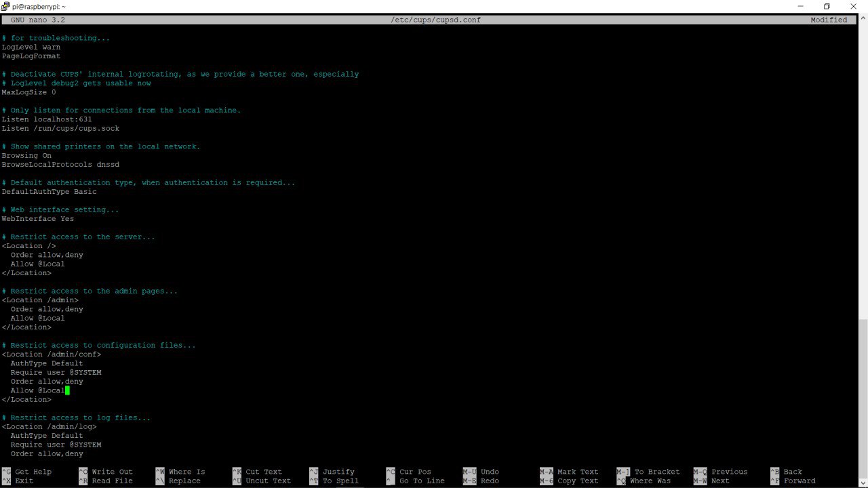Viewport: 868px width, 488px height.
Task: Click the '<Location /admin/conf>' tag line
Action: [x=52, y=354]
